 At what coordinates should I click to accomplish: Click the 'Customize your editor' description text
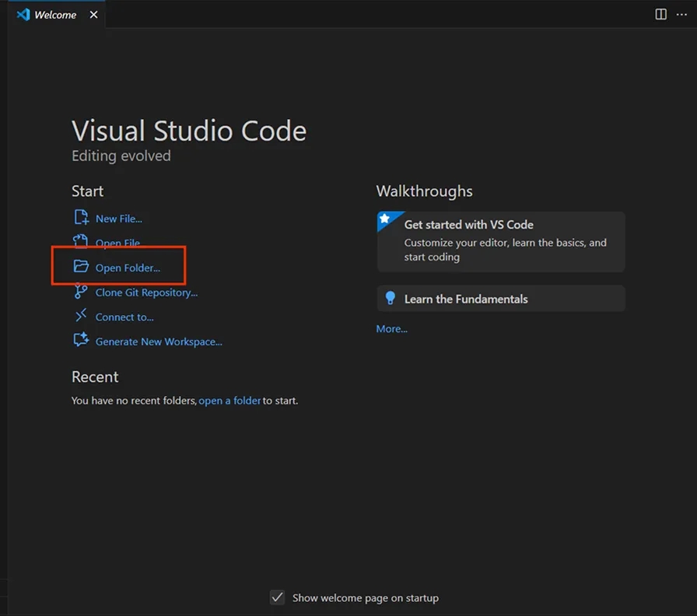click(505, 250)
